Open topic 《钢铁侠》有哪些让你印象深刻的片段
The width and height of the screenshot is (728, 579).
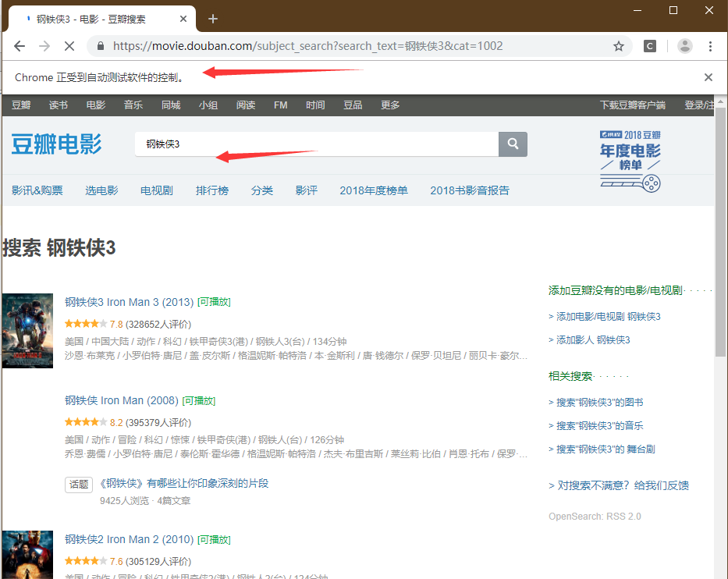pyautogui.click(x=184, y=483)
